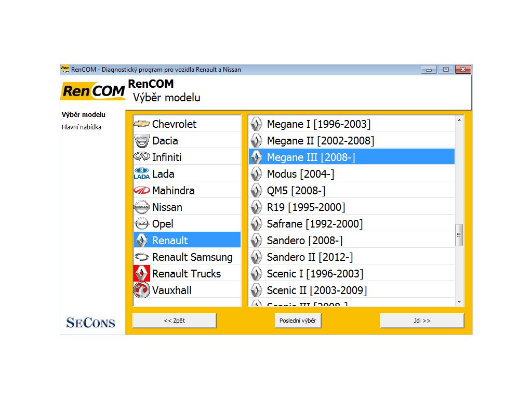The image size is (532, 399).
Task: Click the icon beside QM5 [2008-]
Action: pos(256,190)
